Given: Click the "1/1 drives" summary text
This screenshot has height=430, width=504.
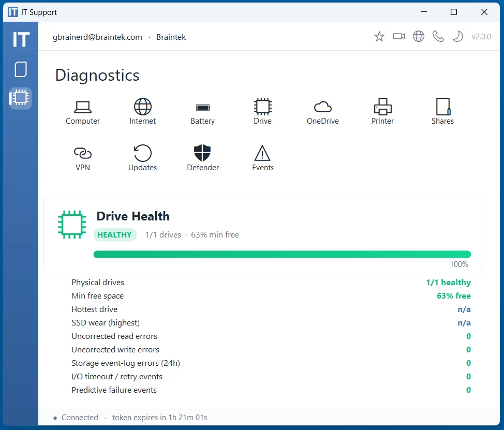Looking at the screenshot, I should [x=163, y=235].
